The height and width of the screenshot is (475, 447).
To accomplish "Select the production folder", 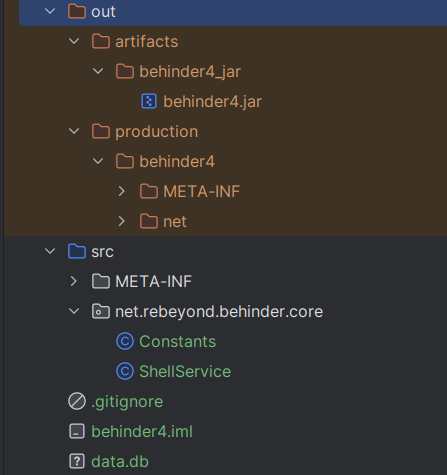I will [x=157, y=132].
